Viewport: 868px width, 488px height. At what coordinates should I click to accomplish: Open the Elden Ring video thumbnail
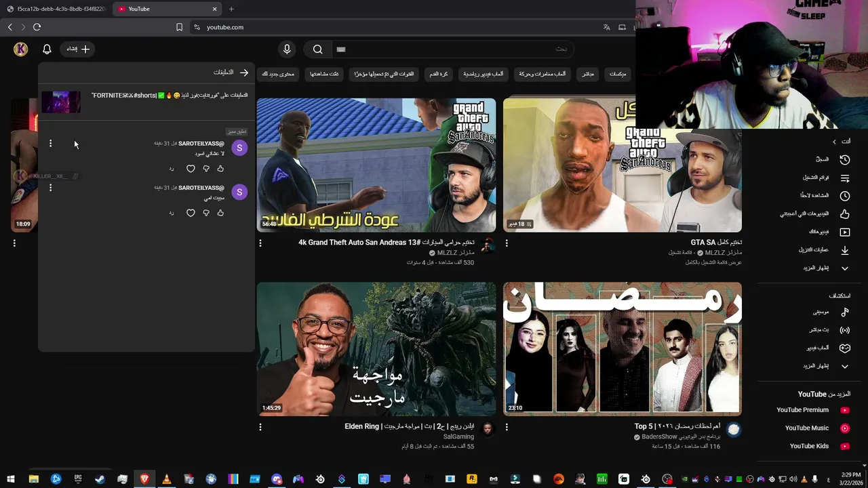(x=376, y=349)
